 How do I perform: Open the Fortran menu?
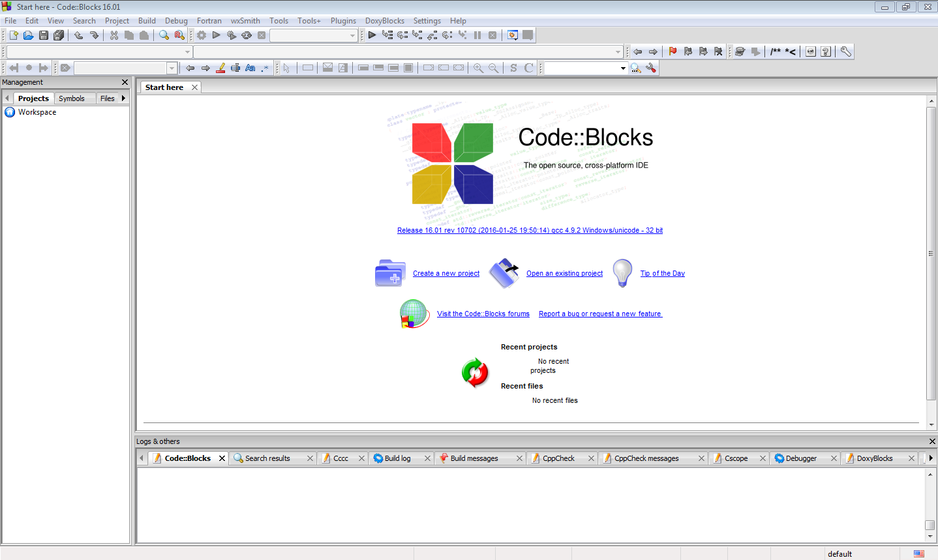pyautogui.click(x=209, y=20)
